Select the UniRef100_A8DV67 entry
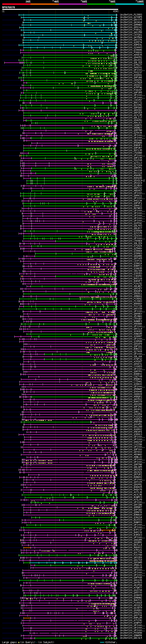Screen dimensions: 146x644 131,191
